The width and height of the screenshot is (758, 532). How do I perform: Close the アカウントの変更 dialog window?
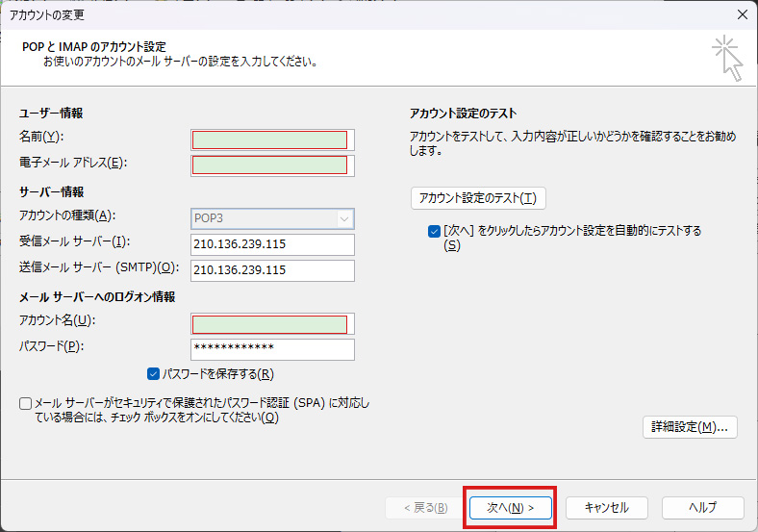point(741,14)
